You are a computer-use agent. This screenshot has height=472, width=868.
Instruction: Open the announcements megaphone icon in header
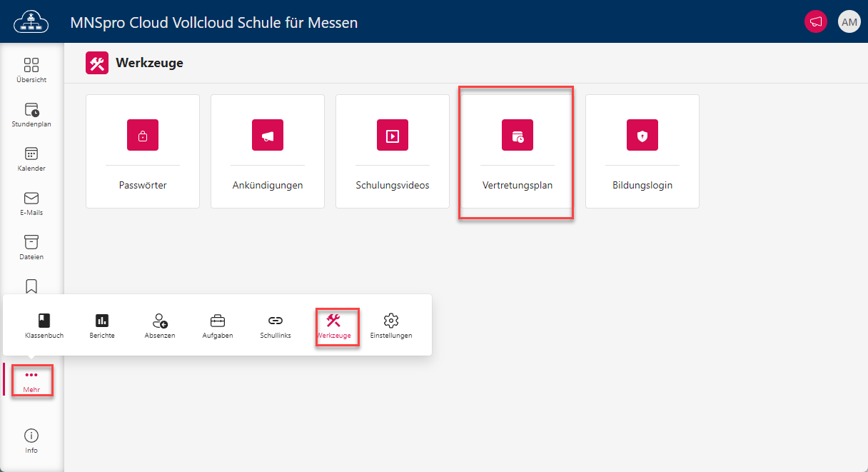coord(815,21)
